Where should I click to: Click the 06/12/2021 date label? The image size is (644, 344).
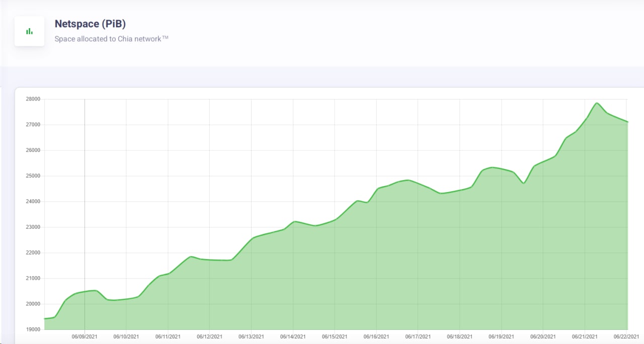(x=209, y=336)
